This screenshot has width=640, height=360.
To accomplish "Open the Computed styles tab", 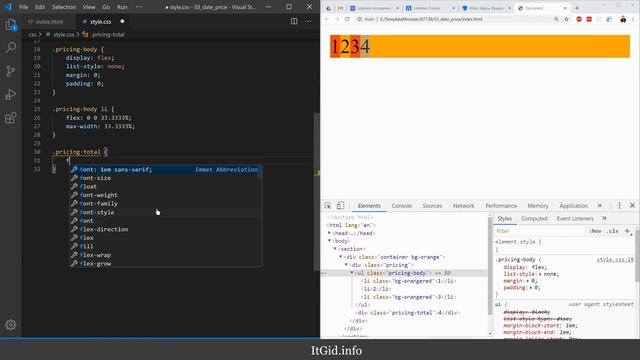I will click(534, 219).
